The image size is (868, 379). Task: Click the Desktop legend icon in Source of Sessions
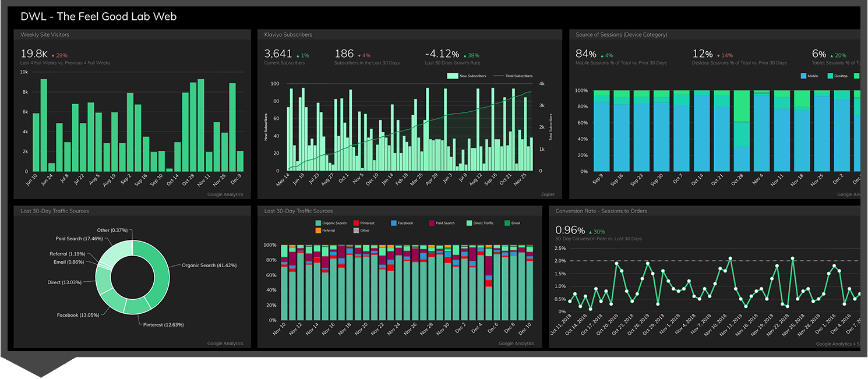pyautogui.click(x=830, y=76)
